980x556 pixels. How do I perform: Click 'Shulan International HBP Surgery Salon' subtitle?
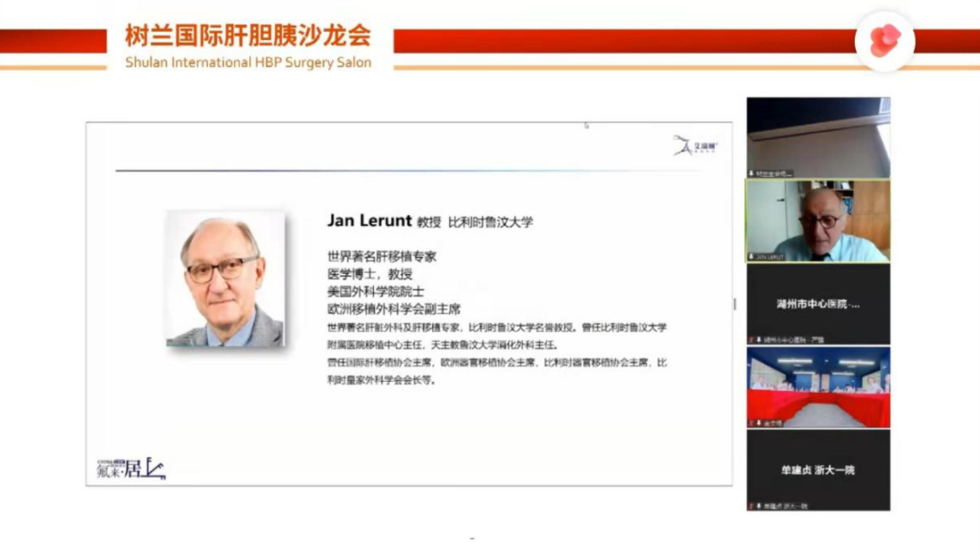click(248, 63)
